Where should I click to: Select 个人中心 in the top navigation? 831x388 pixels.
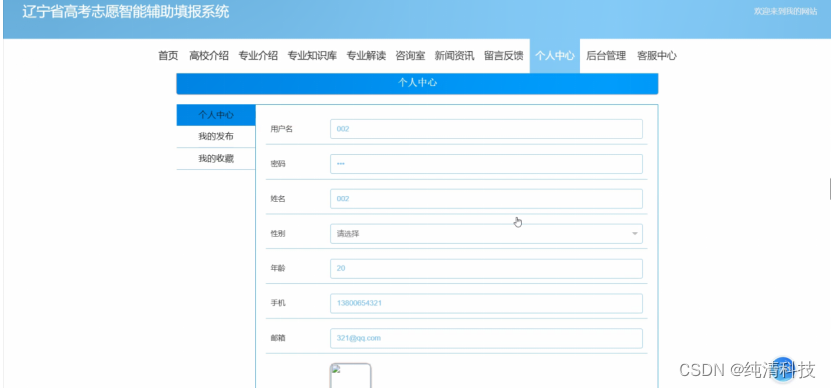point(554,56)
